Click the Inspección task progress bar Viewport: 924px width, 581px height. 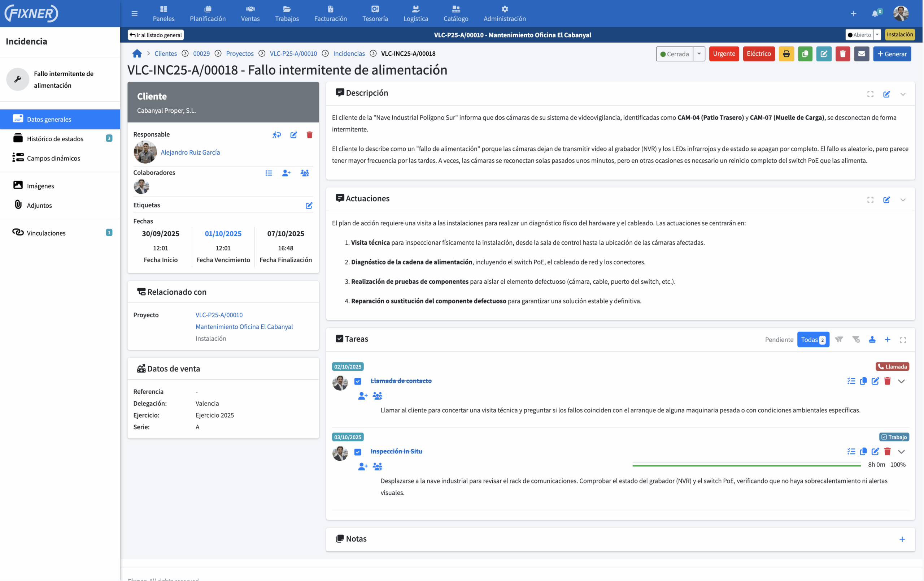click(746, 465)
